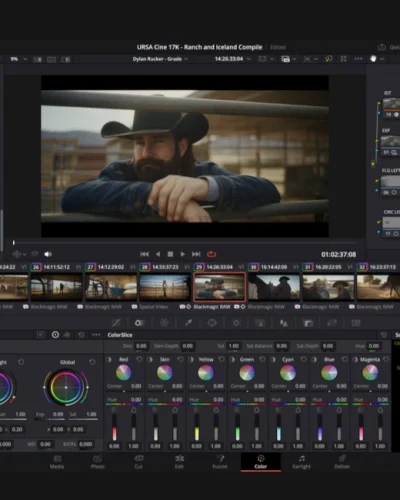Image resolution: width=400 pixels, height=500 pixels.
Task: Toggle the Skin slice highlight
Action: click(x=150, y=359)
